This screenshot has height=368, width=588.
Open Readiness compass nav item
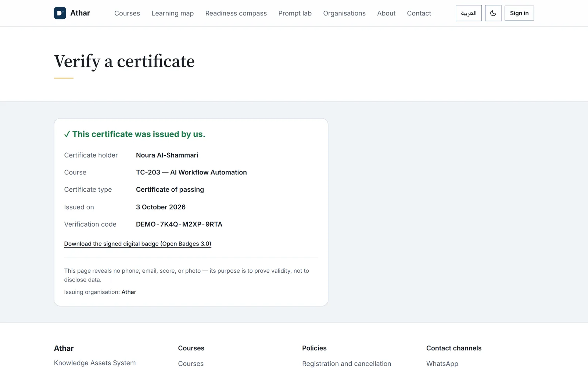point(236,13)
